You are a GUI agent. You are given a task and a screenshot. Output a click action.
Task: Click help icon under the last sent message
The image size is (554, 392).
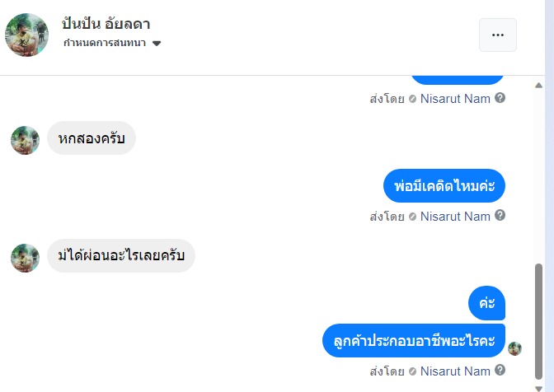click(x=500, y=371)
